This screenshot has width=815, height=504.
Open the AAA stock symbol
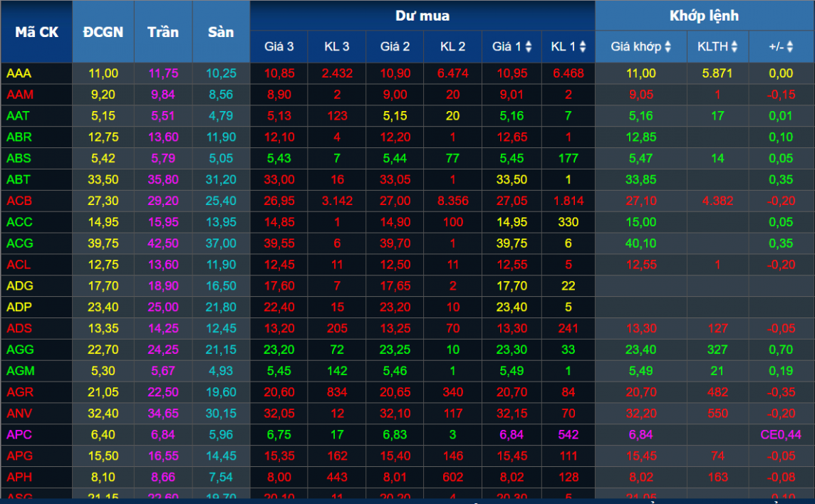(x=19, y=73)
